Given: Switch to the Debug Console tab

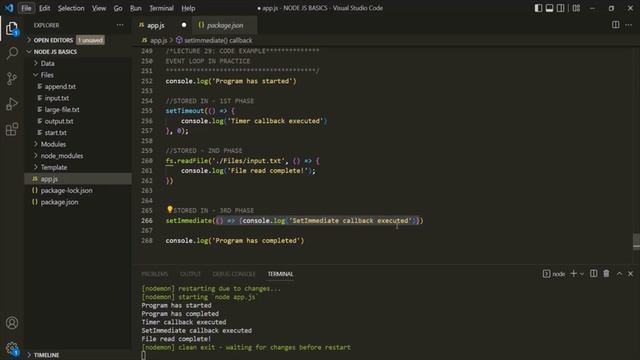Looking at the screenshot, I should click(x=234, y=274).
